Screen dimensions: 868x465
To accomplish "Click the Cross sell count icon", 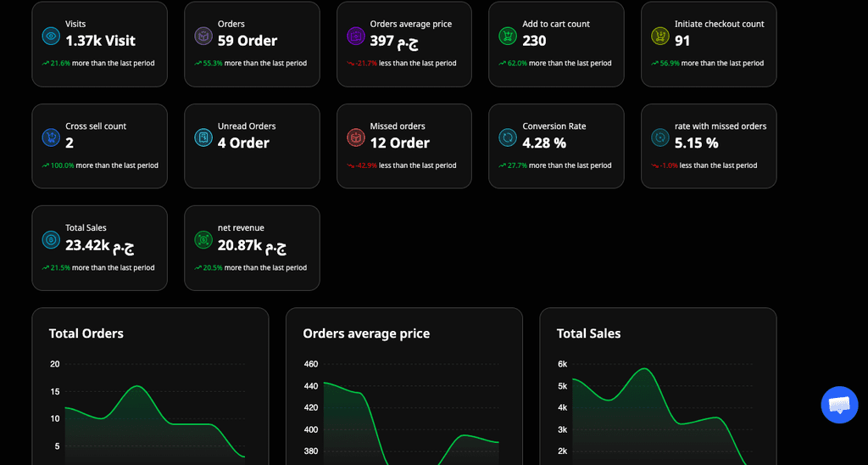I will pyautogui.click(x=51, y=137).
